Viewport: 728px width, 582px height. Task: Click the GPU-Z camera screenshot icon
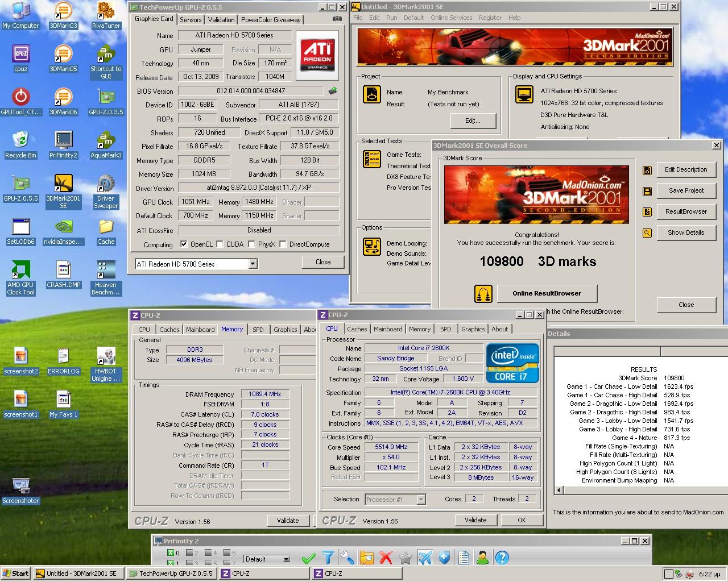pyautogui.click(x=337, y=19)
